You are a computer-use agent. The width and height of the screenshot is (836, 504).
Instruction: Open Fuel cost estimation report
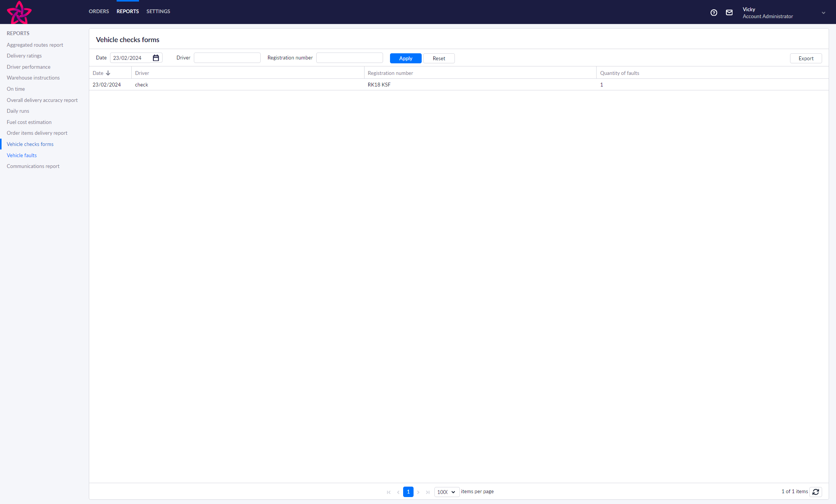pyautogui.click(x=29, y=122)
